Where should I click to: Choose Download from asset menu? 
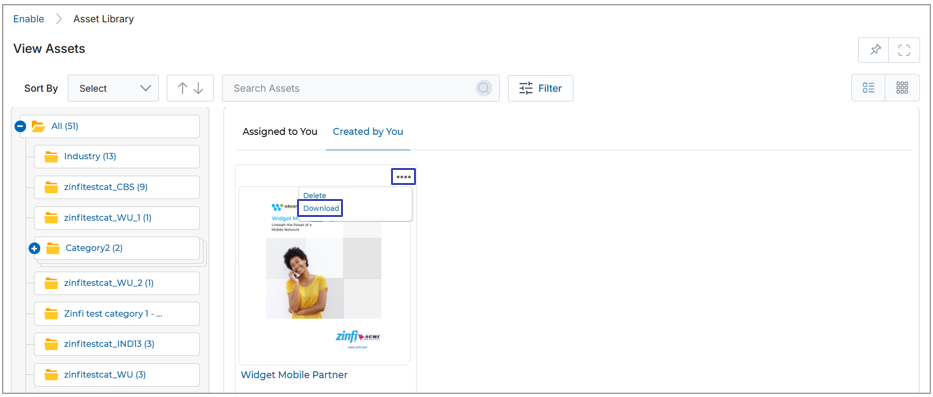(x=321, y=208)
